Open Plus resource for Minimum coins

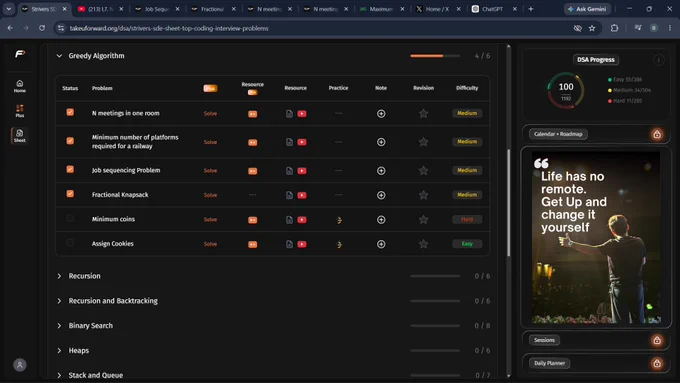click(252, 220)
